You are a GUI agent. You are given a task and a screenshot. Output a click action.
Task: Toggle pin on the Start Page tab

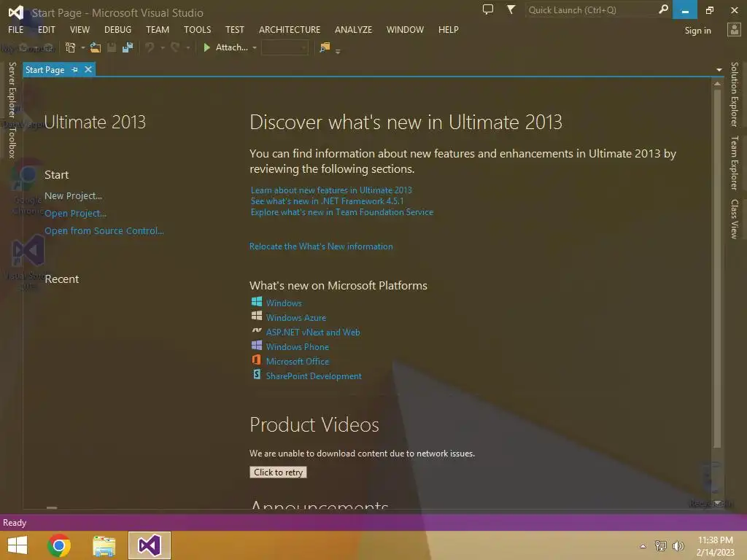point(74,69)
